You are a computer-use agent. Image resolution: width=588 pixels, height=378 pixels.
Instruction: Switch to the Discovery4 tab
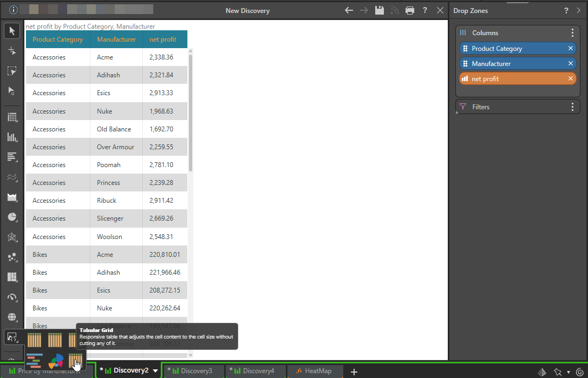[255, 371]
